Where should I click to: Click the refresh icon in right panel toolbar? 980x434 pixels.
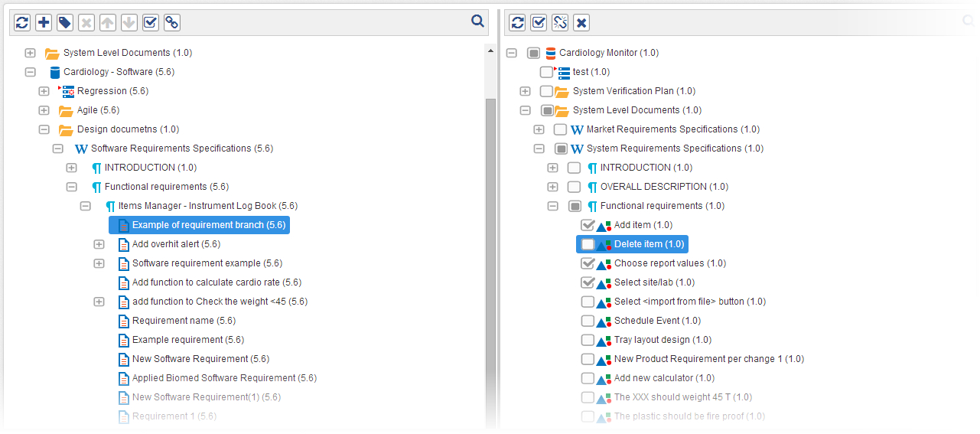tap(517, 23)
